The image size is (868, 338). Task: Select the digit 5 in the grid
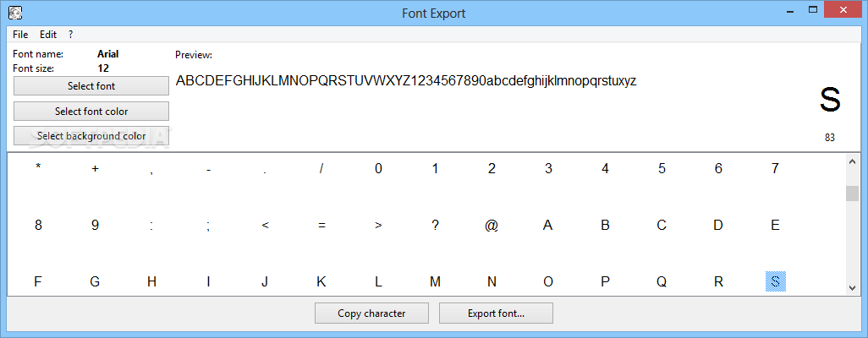(x=662, y=169)
